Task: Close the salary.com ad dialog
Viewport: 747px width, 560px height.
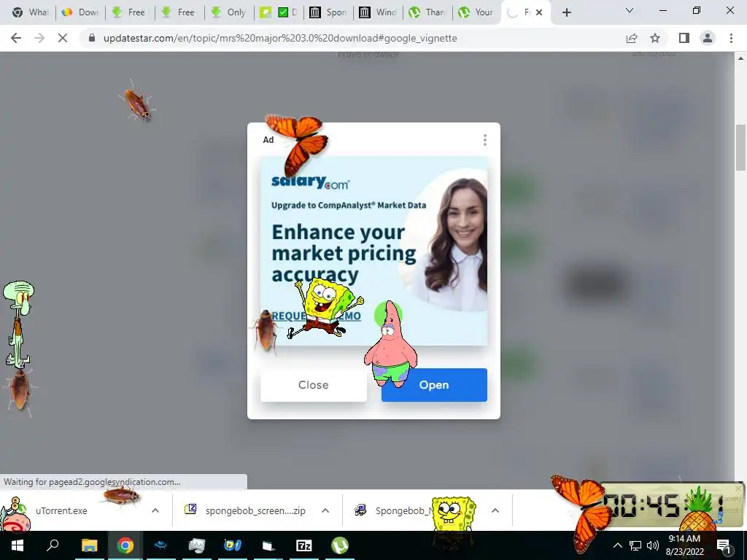Action: tap(314, 385)
